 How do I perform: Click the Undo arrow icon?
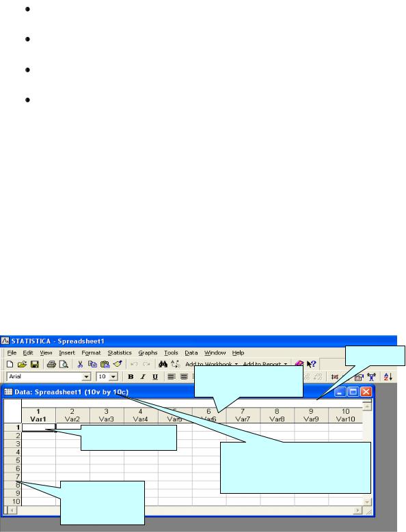(134, 364)
